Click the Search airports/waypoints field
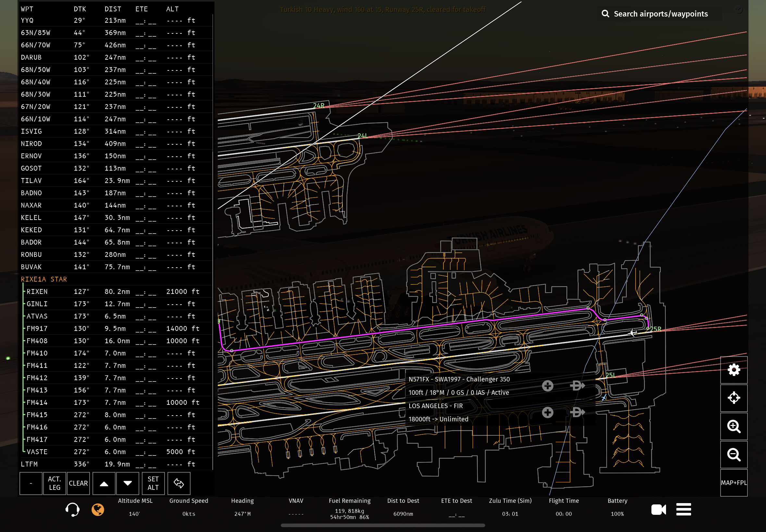The width and height of the screenshot is (766, 532). [x=660, y=14]
